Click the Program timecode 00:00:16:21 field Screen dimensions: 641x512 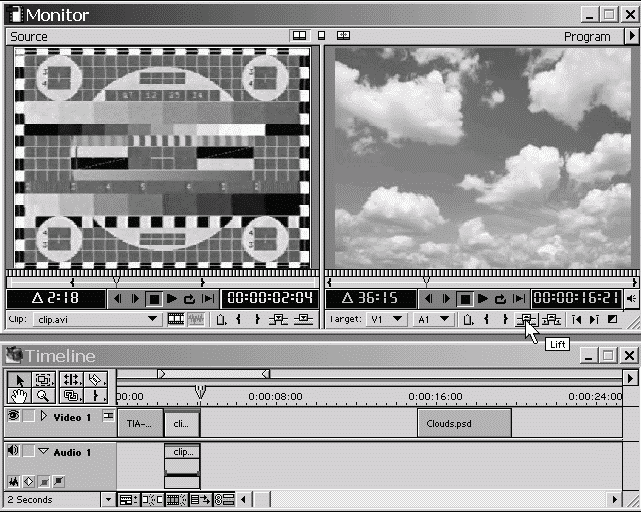click(x=574, y=298)
